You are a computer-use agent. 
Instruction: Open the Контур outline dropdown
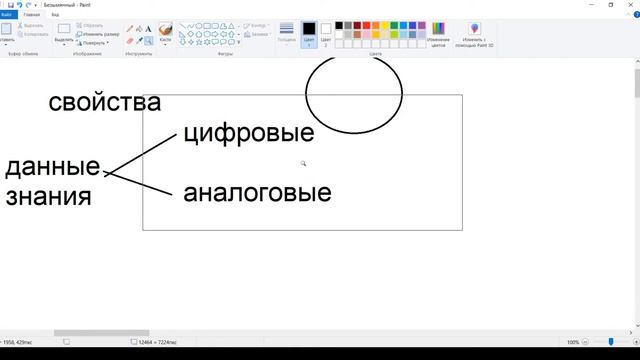257,26
